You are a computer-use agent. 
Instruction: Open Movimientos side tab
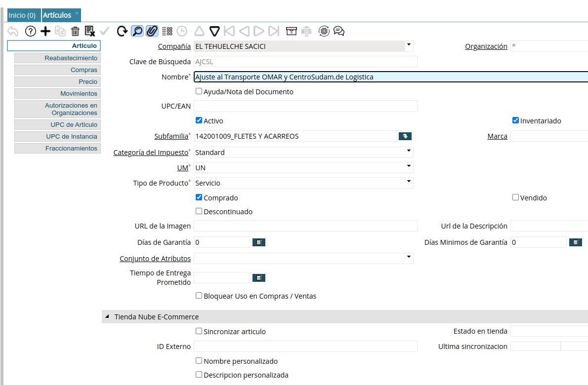pyautogui.click(x=57, y=94)
